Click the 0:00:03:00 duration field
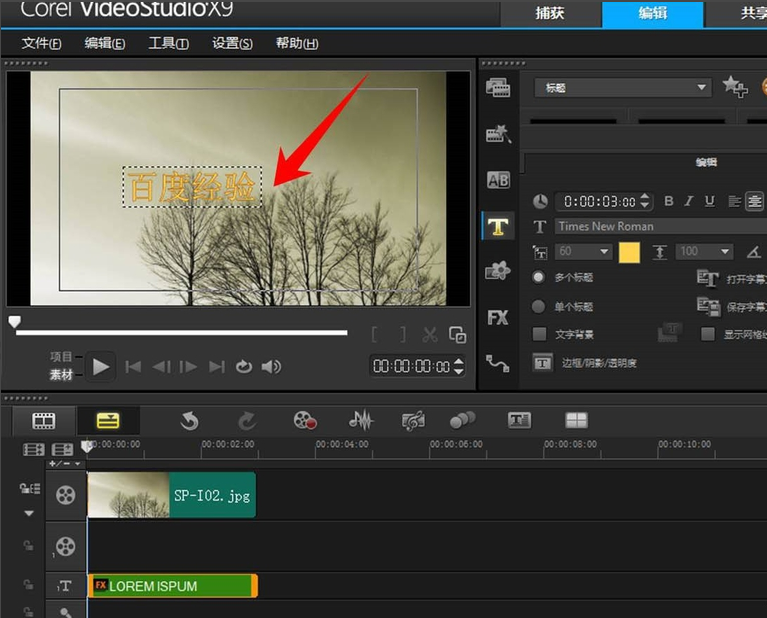Viewport: 767px width, 618px height. 598,201
